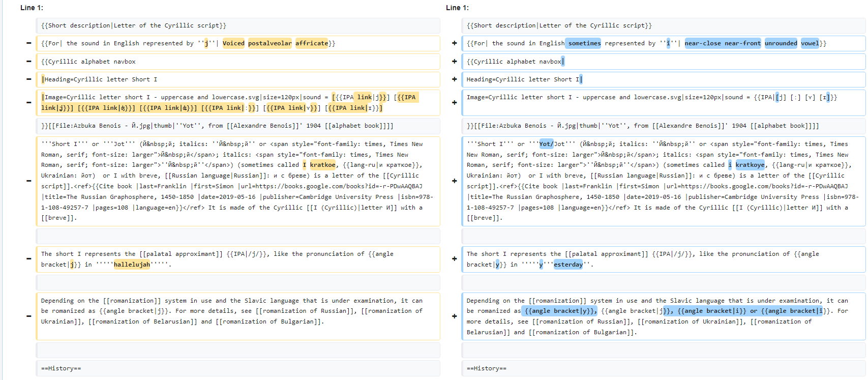The width and height of the screenshot is (868, 380).
Task: Click the highlighted word 'unrounded'
Action: point(781,43)
